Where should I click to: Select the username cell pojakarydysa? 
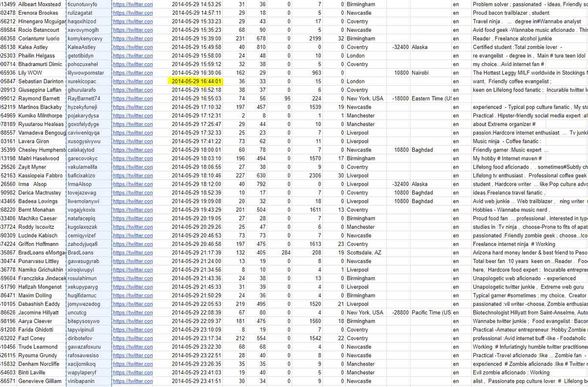click(83, 116)
